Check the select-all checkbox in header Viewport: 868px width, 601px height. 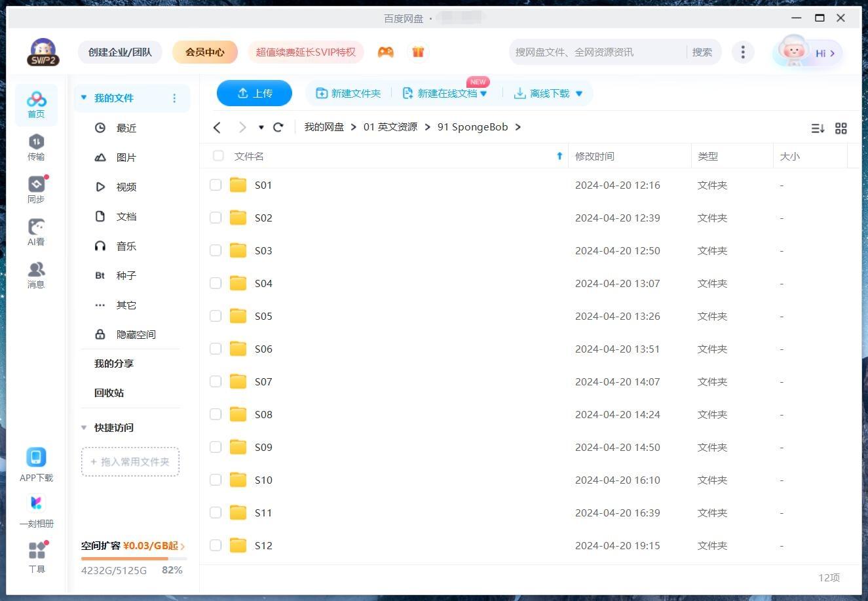pos(218,156)
